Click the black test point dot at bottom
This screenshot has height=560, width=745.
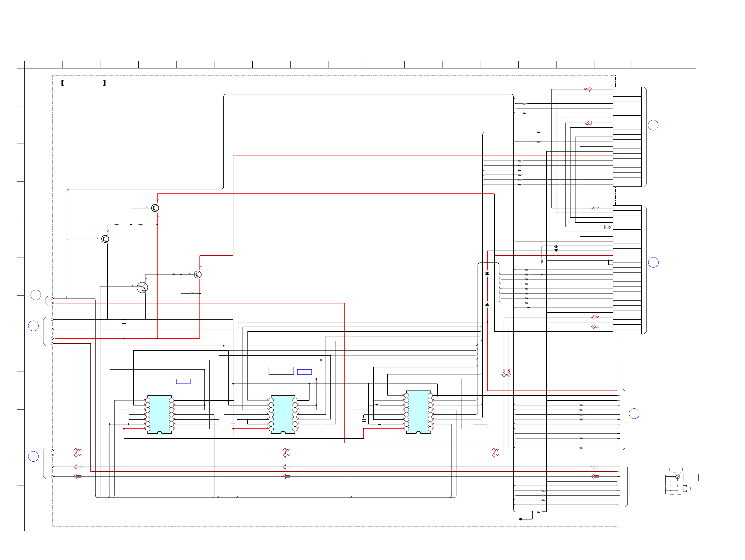pyautogui.click(x=520, y=519)
